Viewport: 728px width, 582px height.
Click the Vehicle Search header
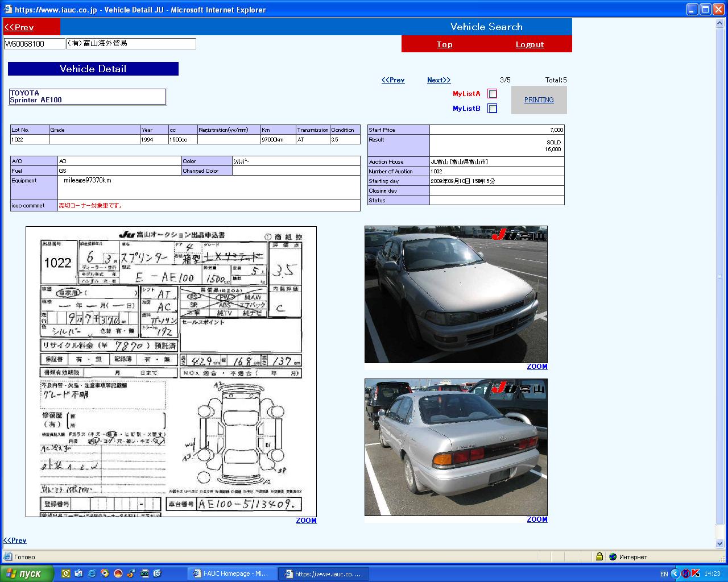486,27
